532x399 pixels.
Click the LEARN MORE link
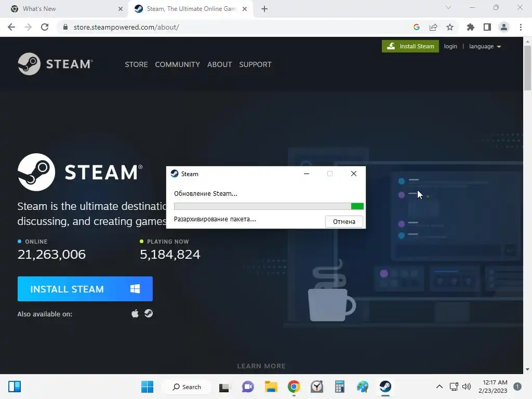tap(261, 366)
